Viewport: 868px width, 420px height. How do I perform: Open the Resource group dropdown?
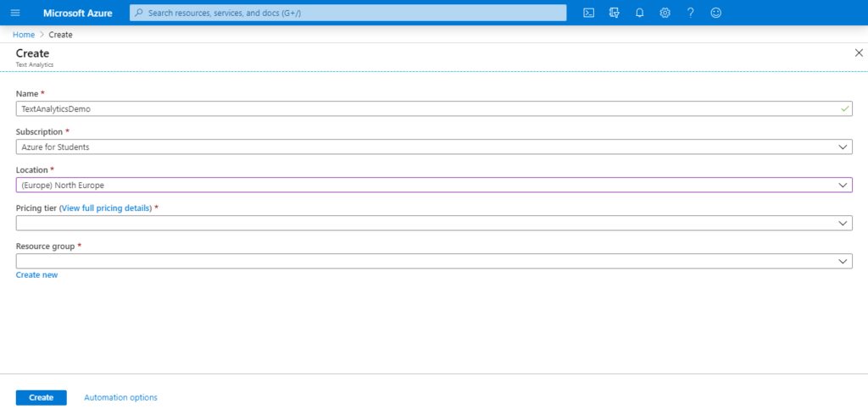point(434,261)
